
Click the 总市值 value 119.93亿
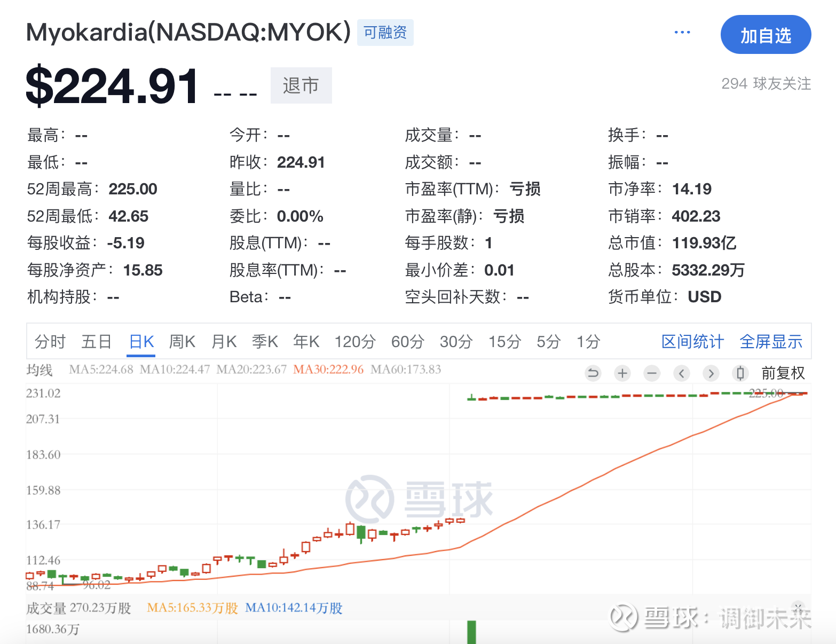pyautogui.click(x=704, y=243)
